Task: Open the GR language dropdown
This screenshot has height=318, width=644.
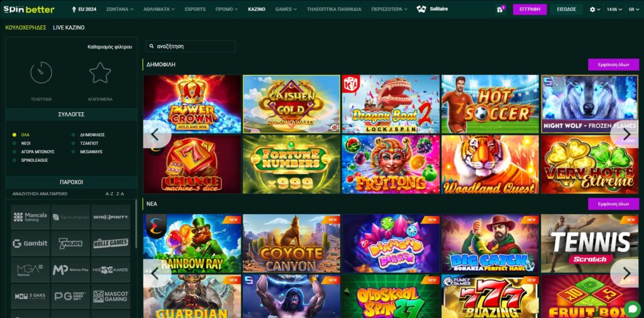Action: (633, 9)
